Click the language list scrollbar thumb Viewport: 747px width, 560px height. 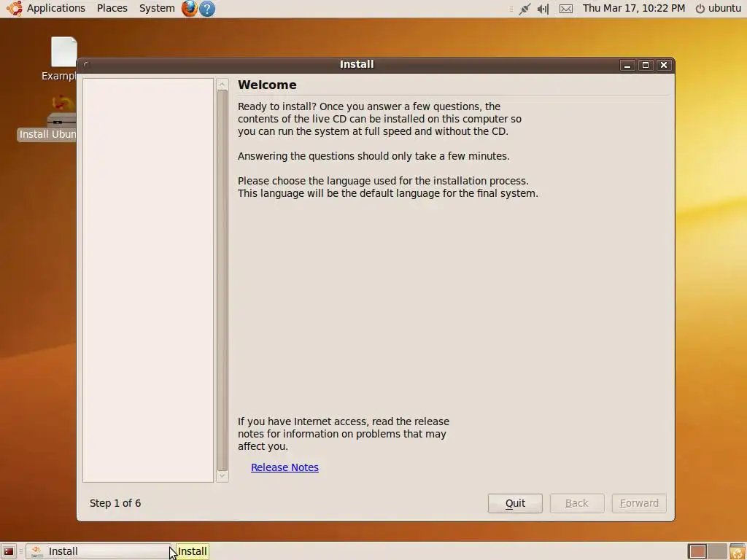(x=222, y=281)
